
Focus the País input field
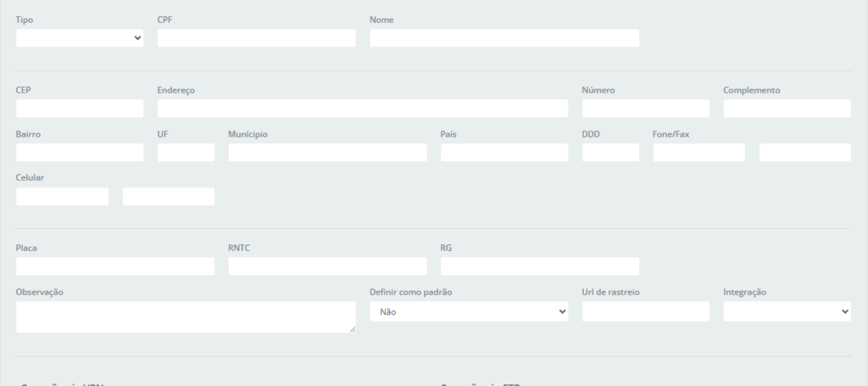[x=504, y=153]
